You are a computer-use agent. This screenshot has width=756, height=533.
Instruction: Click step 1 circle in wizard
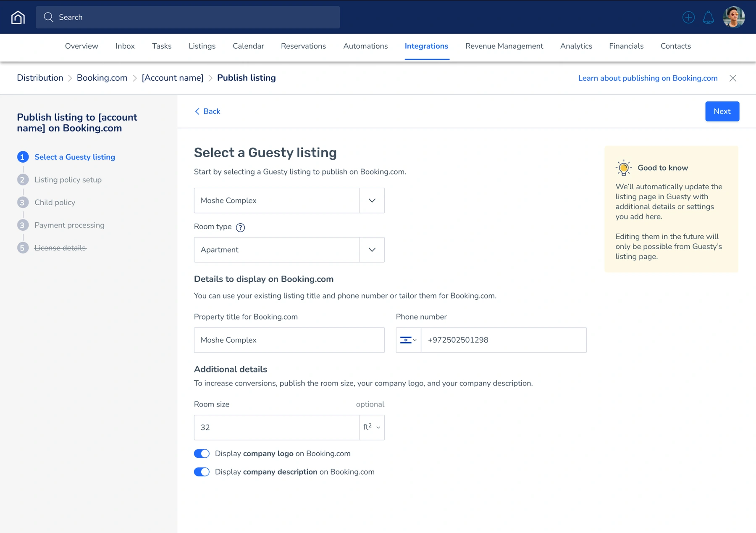click(23, 157)
